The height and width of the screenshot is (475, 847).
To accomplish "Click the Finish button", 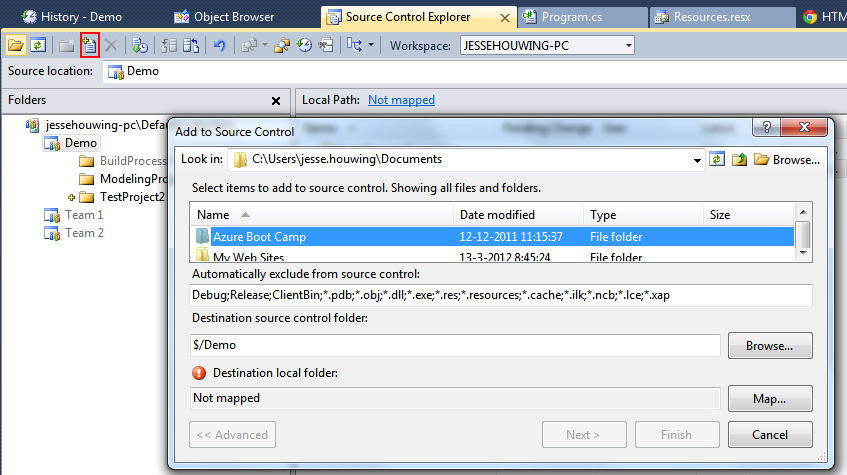I will click(677, 434).
